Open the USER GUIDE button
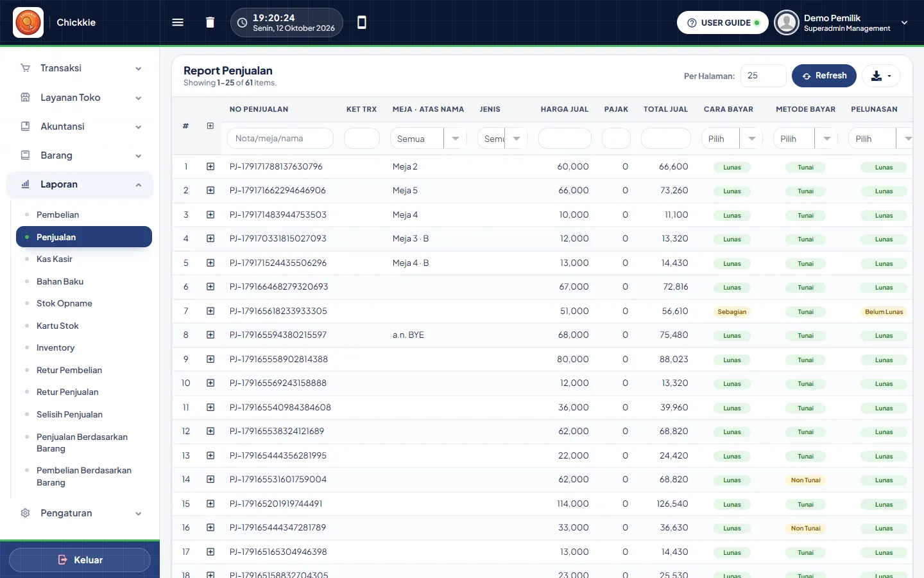The width and height of the screenshot is (924, 578). 723,22
